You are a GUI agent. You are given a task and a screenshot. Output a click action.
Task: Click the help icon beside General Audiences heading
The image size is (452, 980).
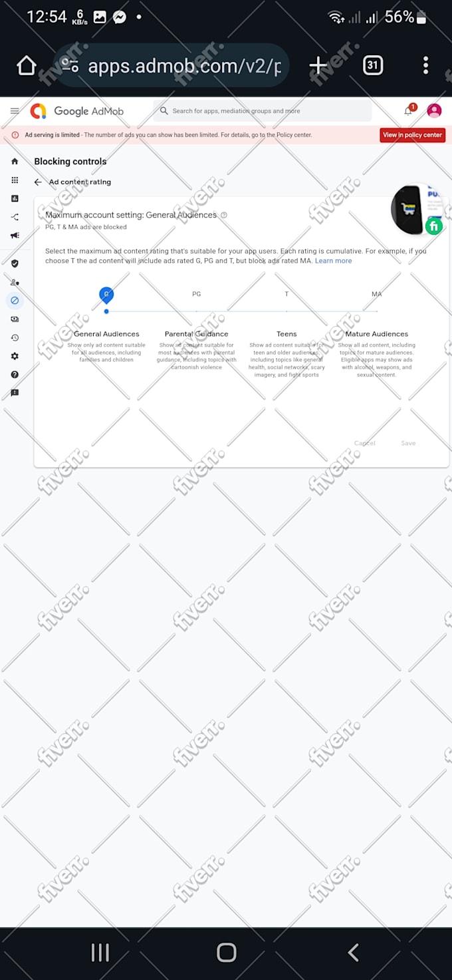[x=224, y=215]
